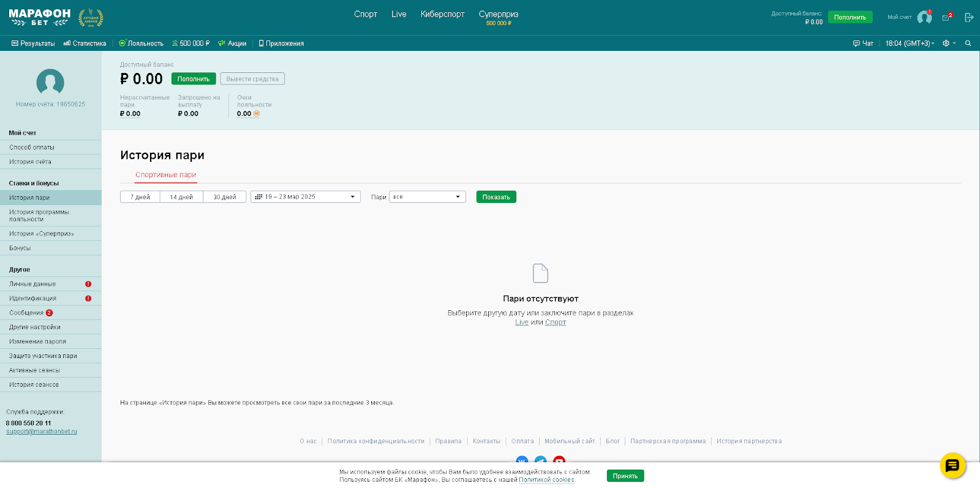Open the messages envelope icon
Screen dimensions: 980x488
tap(946, 18)
